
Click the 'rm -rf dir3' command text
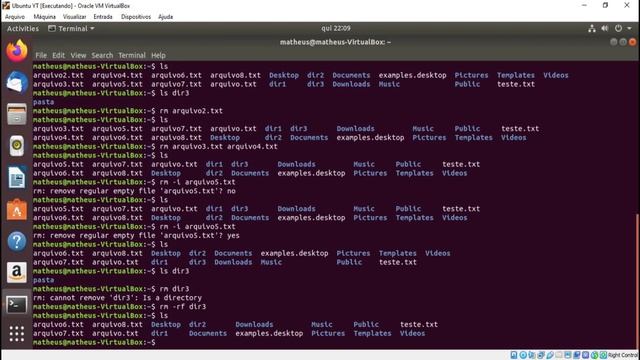pos(183,307)
